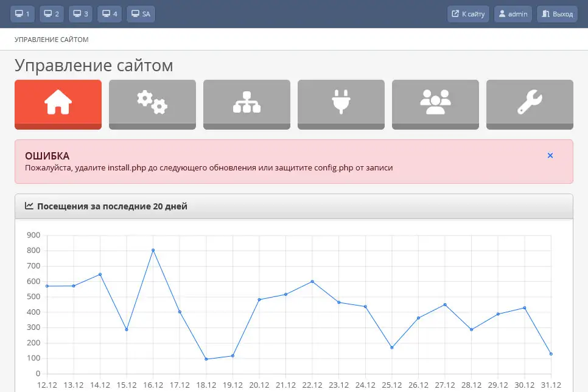
Task: Open the admin user profile button
Action: pos(513,14)
